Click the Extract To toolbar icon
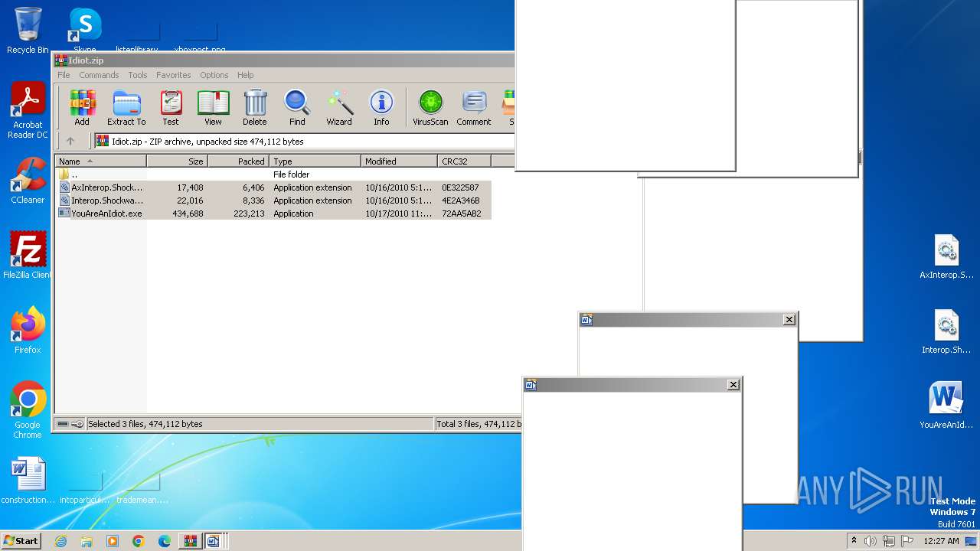 pos(126,107)
